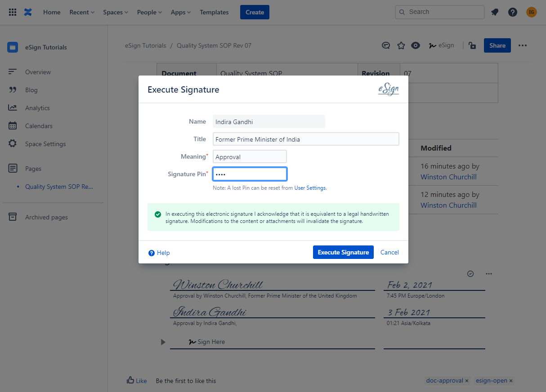Screen dimensions: 546x392
Task: Open the app switcher grid icon
Action: (x=13, y=12)
